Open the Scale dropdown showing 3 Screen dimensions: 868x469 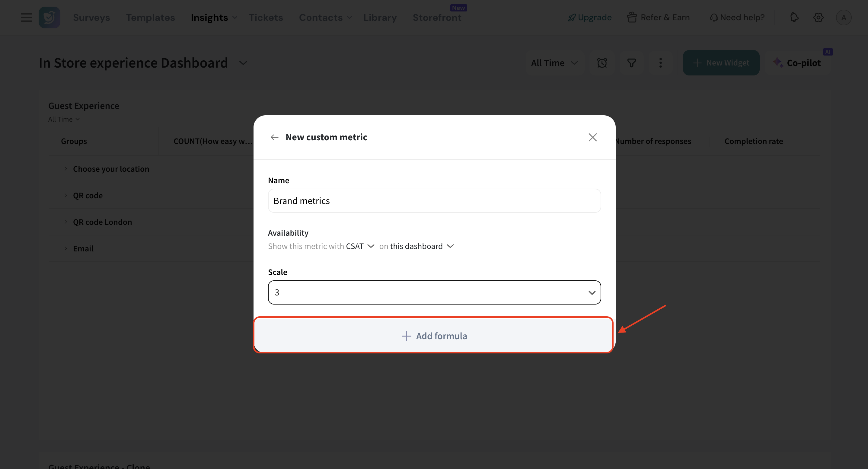pyautogui.click(x=434, y=292)
